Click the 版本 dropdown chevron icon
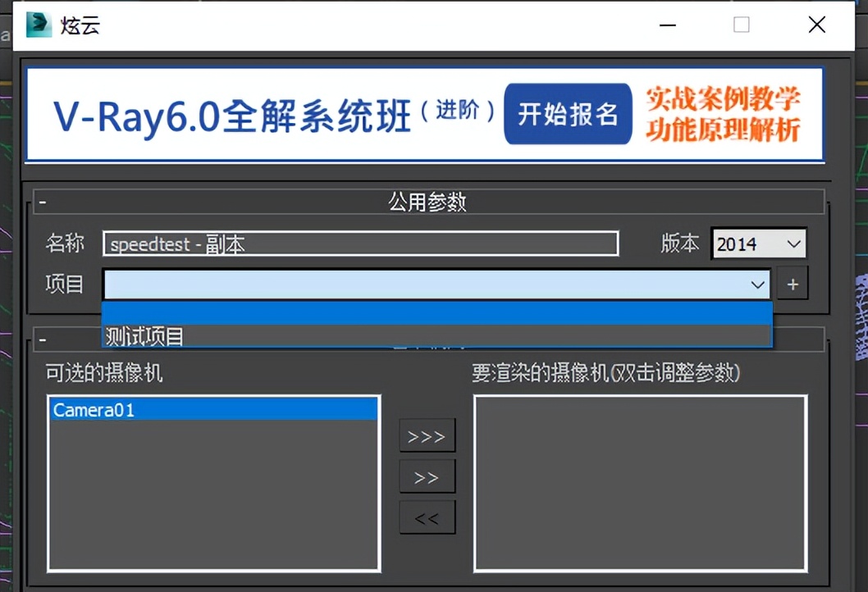The image size is (868, 592). tap(793, 243)
